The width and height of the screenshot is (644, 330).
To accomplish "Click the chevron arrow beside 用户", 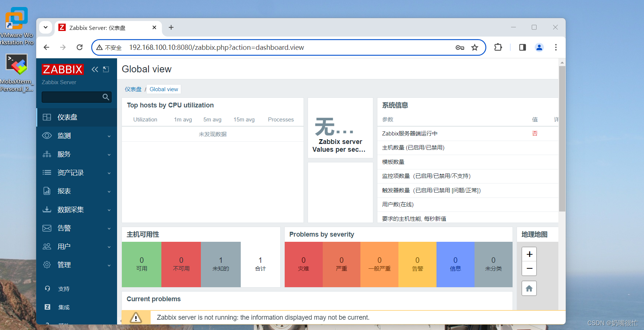I will point(109,247).
